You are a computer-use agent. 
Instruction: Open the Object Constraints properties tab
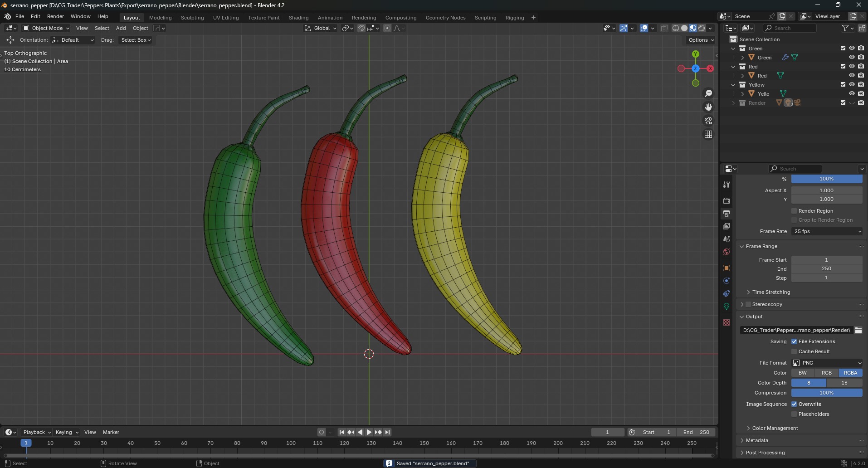727,293
